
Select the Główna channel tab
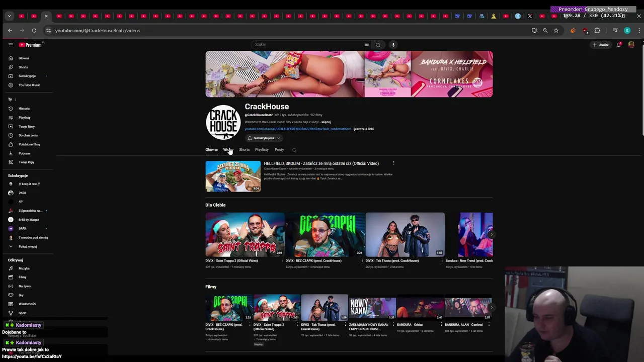pyautogui.click(x=211, y=149)
